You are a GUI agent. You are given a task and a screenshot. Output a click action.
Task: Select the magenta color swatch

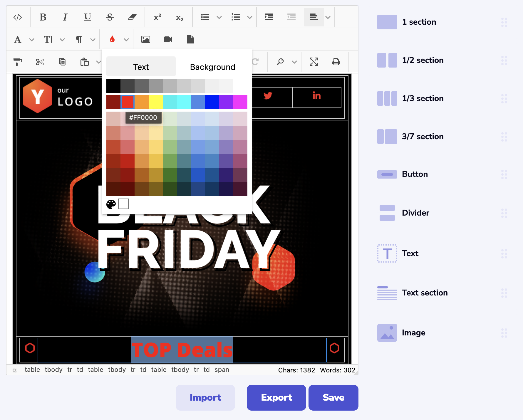click(240, 102)
